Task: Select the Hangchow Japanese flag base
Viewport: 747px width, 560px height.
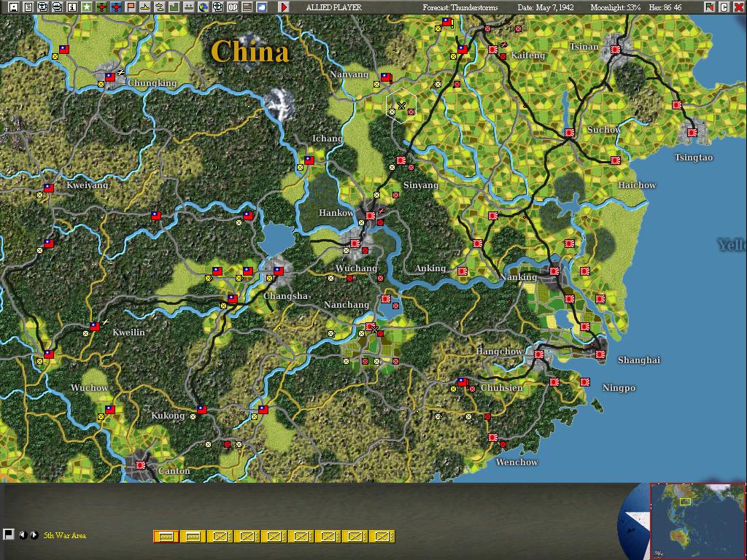Action: point(539,354)
